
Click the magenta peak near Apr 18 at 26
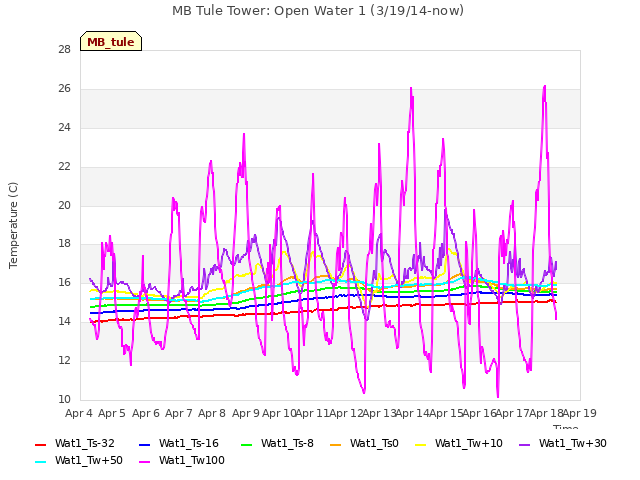(544, 87)
